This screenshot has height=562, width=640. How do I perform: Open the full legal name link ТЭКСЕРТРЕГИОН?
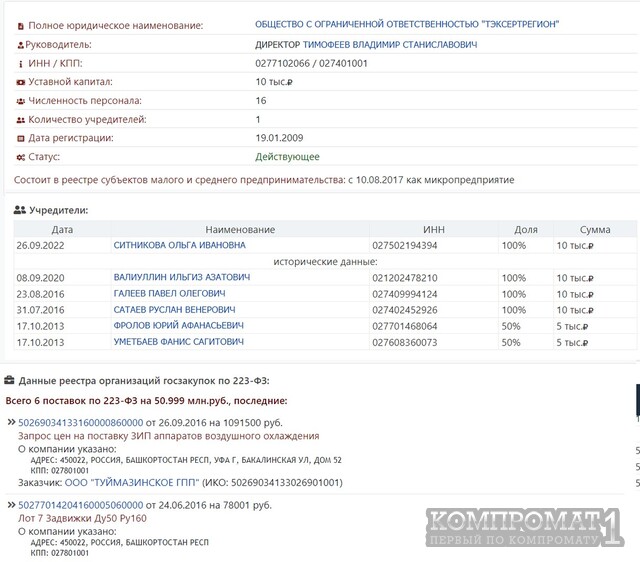point(407,24)
